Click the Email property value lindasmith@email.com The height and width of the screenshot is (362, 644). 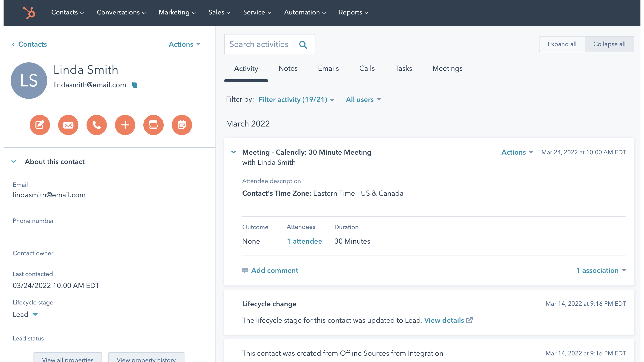click(49, 195)
